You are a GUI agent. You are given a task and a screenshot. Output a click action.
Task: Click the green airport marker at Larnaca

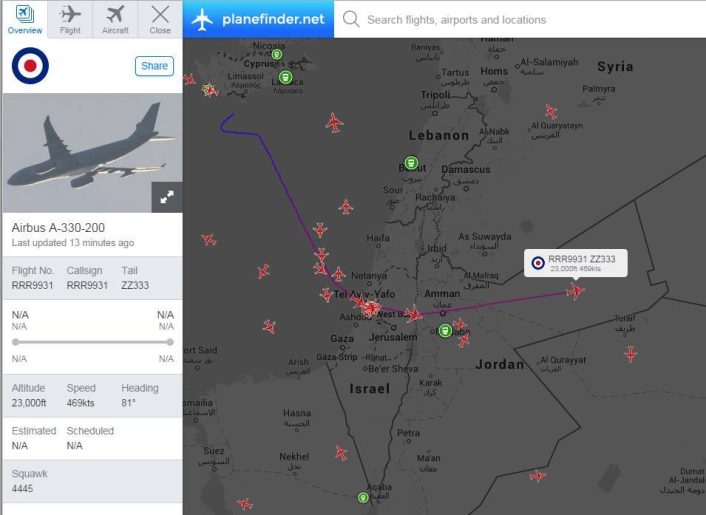pyautogui.click(x=285, y=77)
